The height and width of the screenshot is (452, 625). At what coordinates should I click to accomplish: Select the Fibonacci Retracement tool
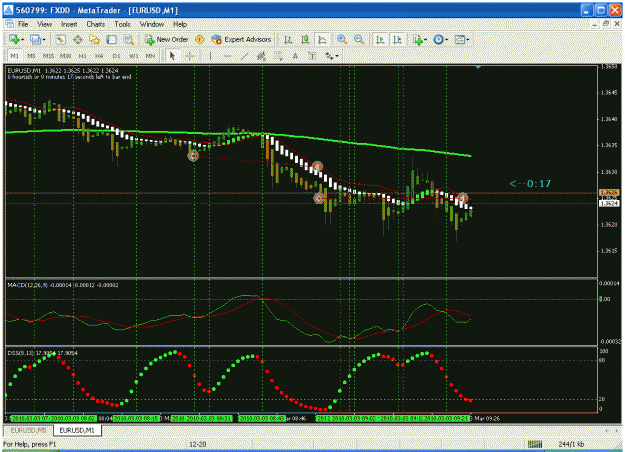[x=278, y=56]
